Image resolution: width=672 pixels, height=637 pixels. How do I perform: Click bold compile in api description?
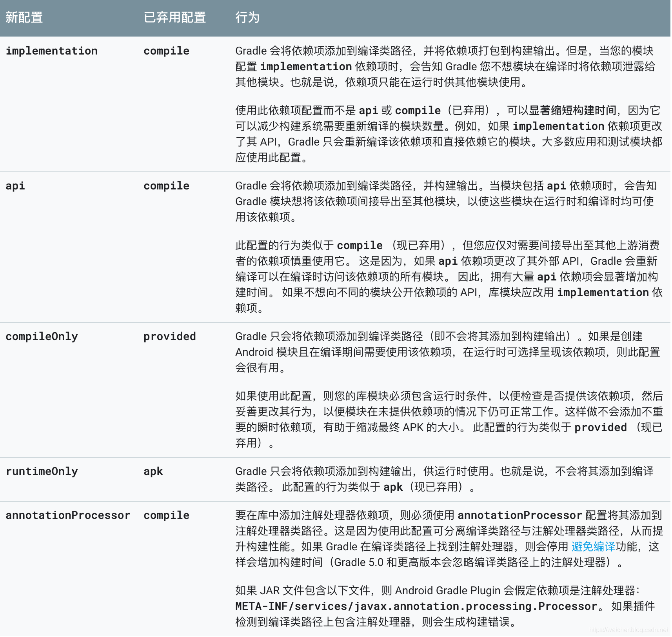click(x=360, y=246)
